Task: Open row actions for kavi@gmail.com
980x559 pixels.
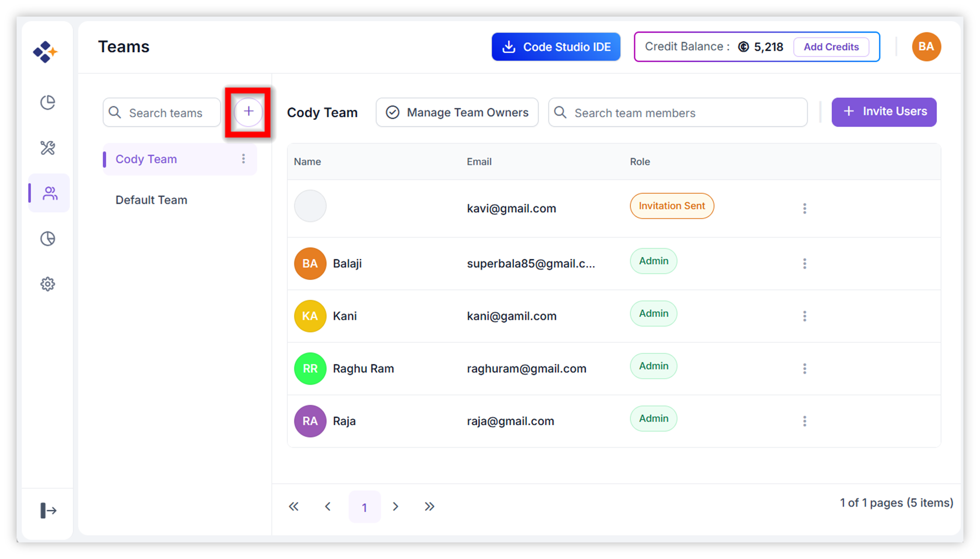Action: 805,208
